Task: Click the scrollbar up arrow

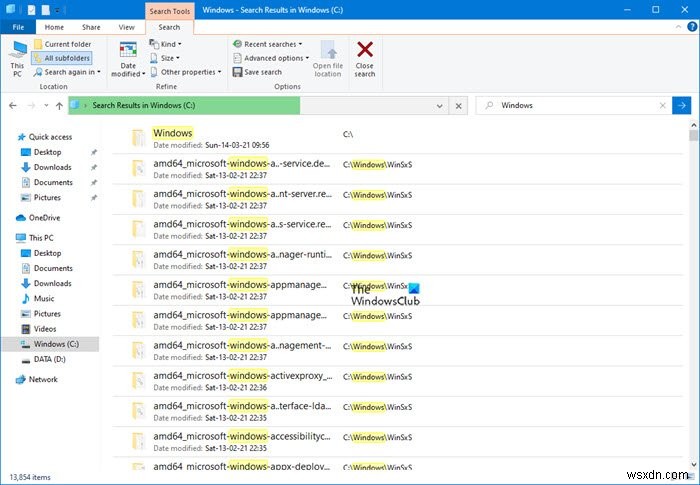Action: [x=693, y=125]
